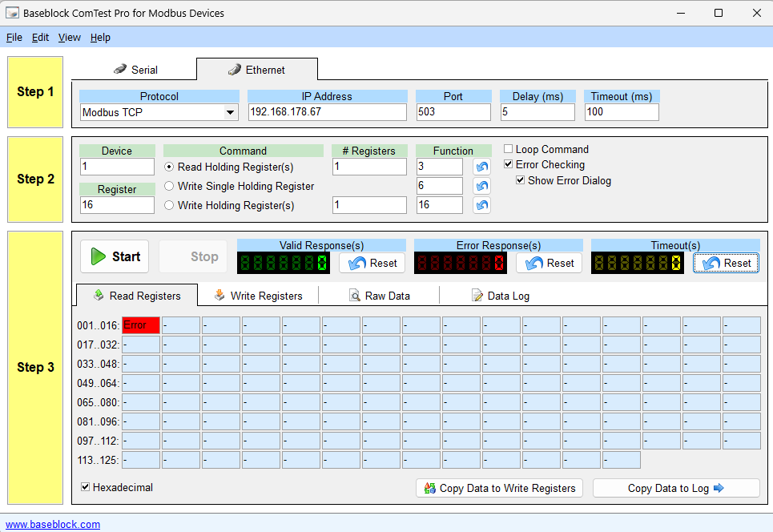Open the Data Log tab
The image size is (773, 532).
(x=501, y=296)
